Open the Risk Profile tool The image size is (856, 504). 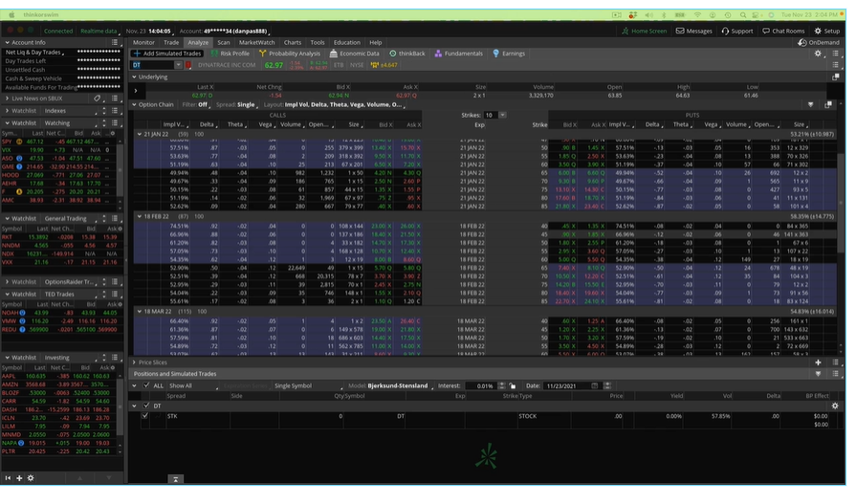pyautogui.click(x=230, y=54)
